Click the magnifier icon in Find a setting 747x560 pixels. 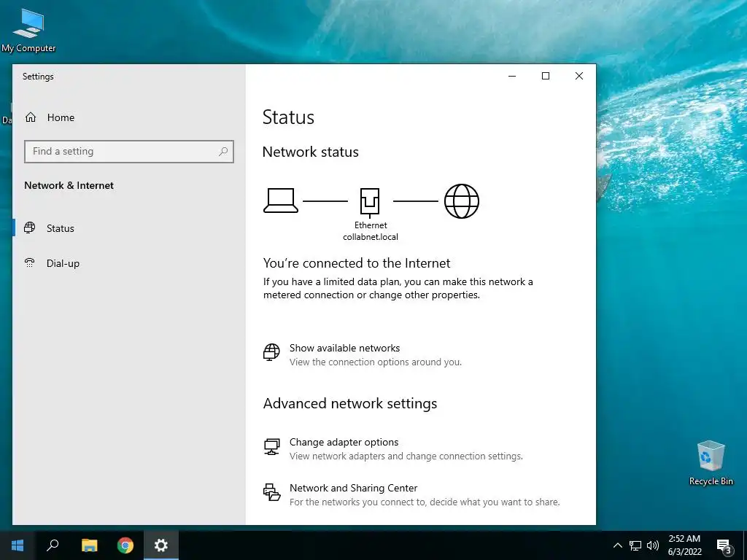[x=223, y=152]
